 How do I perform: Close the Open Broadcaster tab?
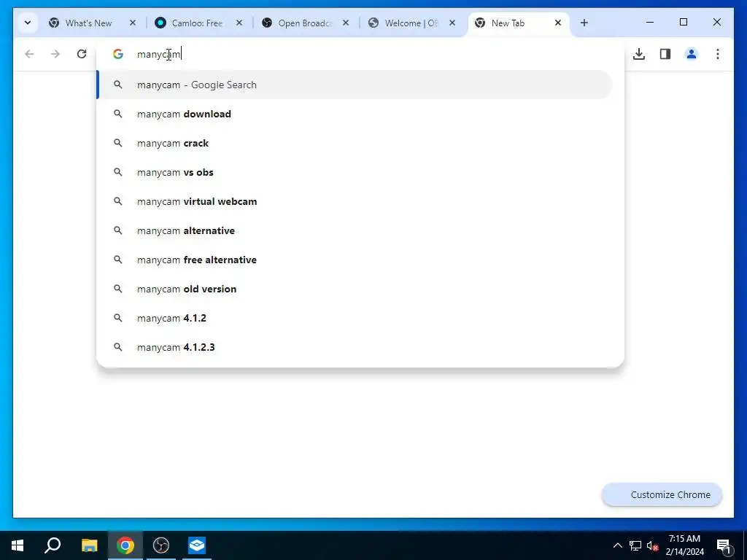pyautogui.click(x=346, y=23)
